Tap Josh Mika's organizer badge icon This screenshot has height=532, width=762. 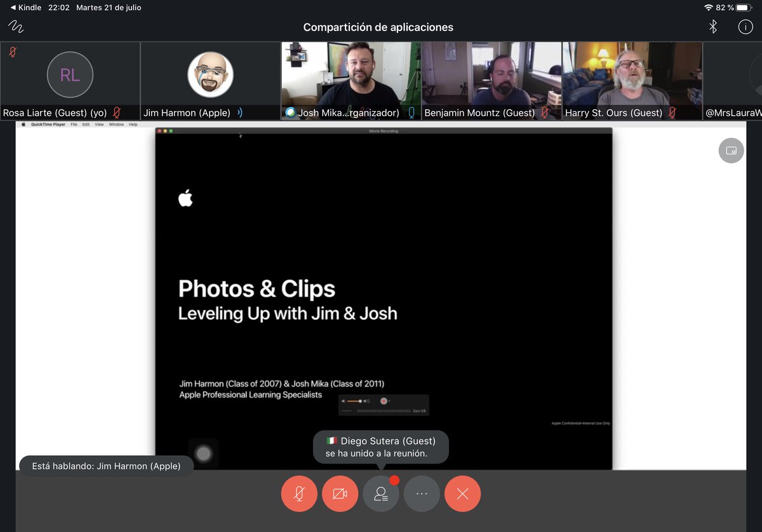point(290,113)
